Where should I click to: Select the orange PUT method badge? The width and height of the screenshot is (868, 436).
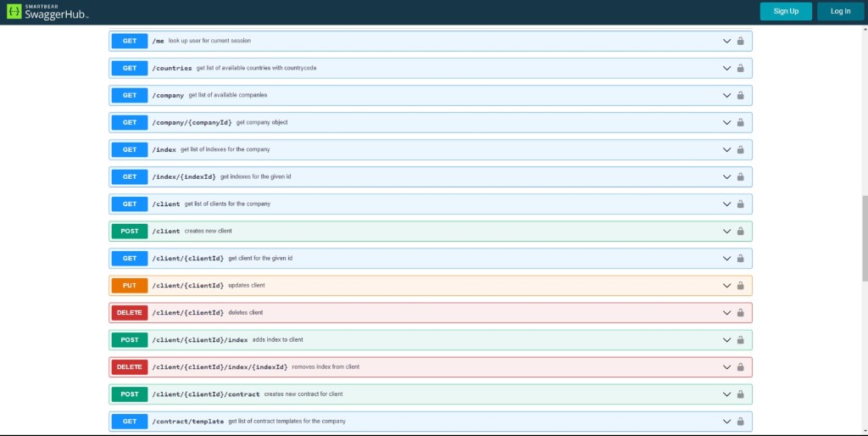point(130,285)
